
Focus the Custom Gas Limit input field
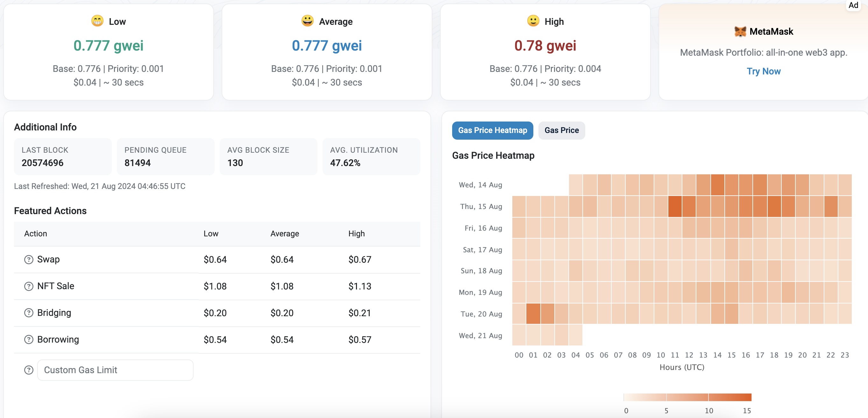(115, 370)
